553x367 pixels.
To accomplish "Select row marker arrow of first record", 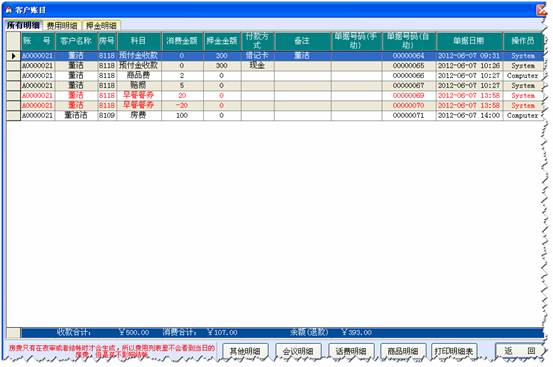I will pyautogui.click(x=13, y=56).
